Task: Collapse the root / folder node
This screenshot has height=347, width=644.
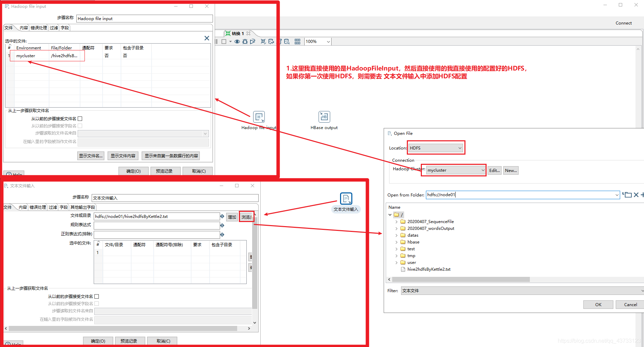Action: (390, 215)
